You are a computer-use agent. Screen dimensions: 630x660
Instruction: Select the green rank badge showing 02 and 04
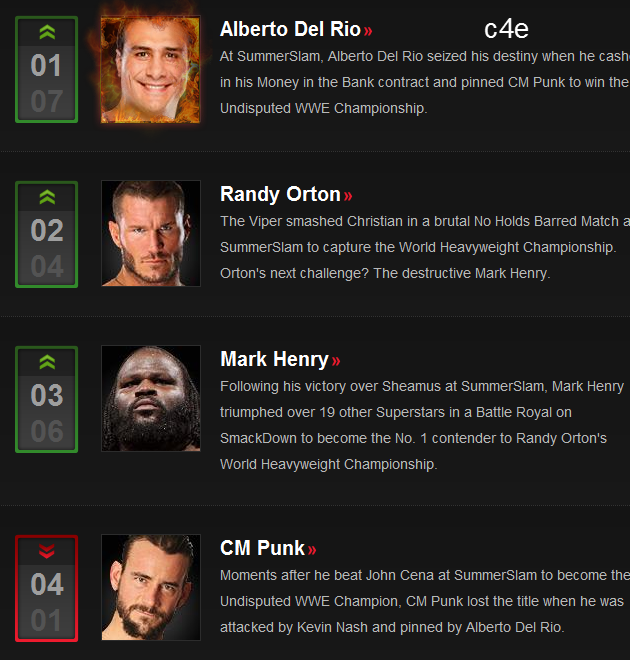(47, 234)
